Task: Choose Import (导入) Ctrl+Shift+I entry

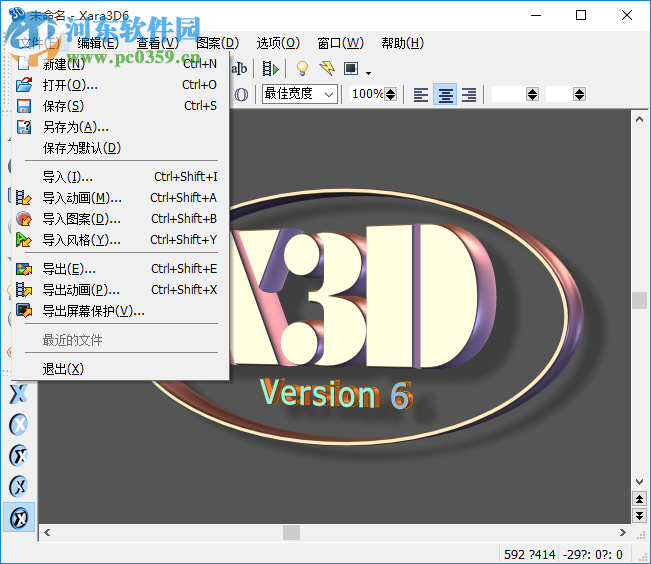Action: click(120, 177)
